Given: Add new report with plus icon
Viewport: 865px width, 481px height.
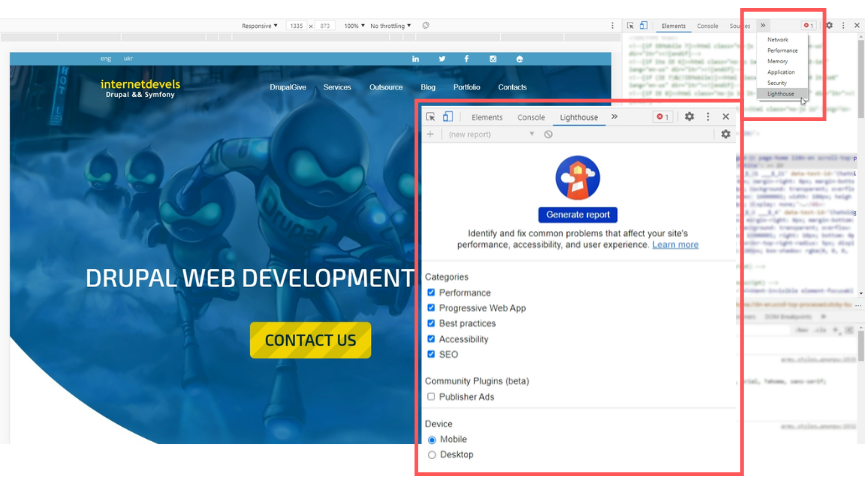Looking at the screenshot, I should tap(430, 134).
